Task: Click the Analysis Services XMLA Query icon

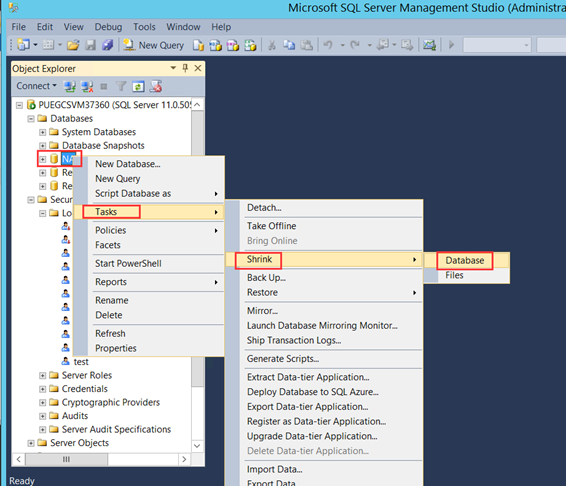Action: pyautogui.click(x=250, y=45)
